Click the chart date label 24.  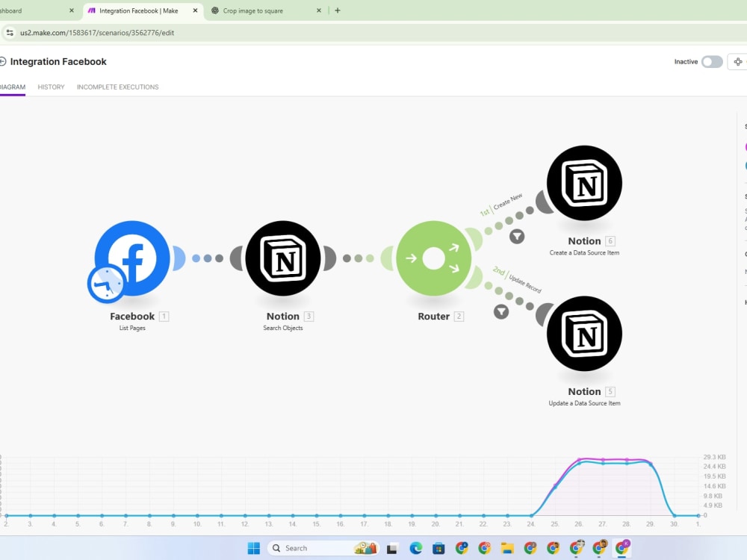point(530,524)
